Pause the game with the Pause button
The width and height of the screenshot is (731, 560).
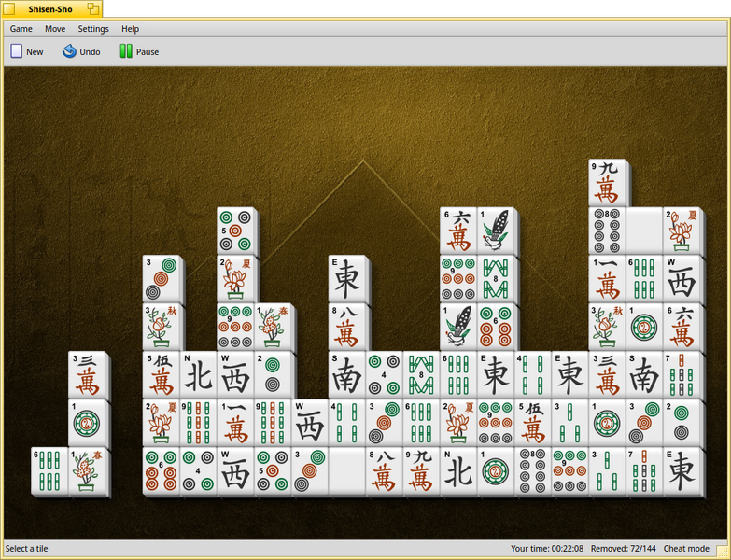pos(139,51)
